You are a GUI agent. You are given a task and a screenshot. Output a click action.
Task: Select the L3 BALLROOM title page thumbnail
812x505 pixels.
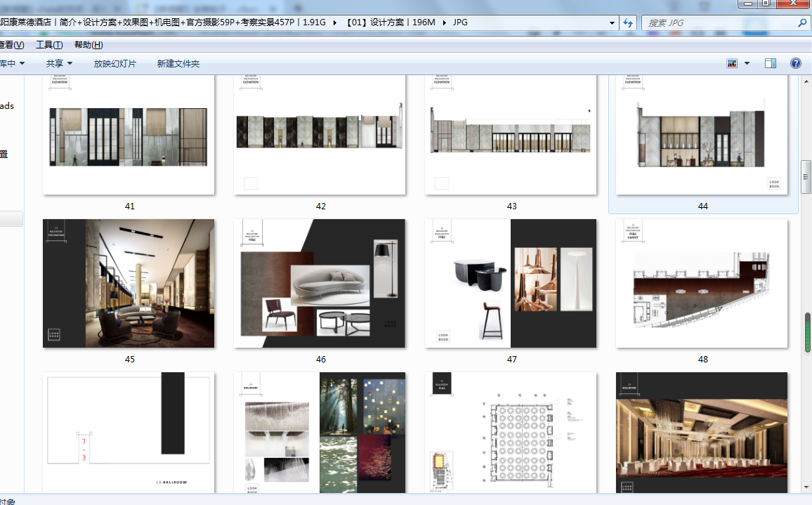coord(129,433)
